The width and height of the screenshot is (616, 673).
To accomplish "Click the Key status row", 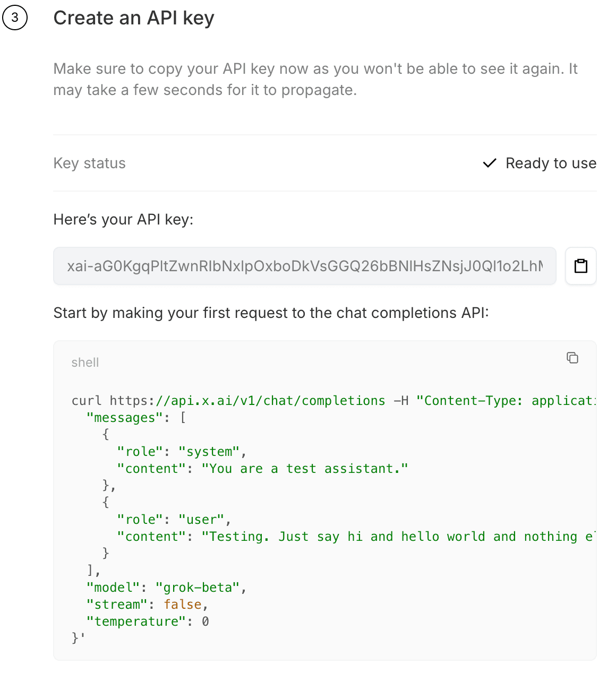I will 89,163.
